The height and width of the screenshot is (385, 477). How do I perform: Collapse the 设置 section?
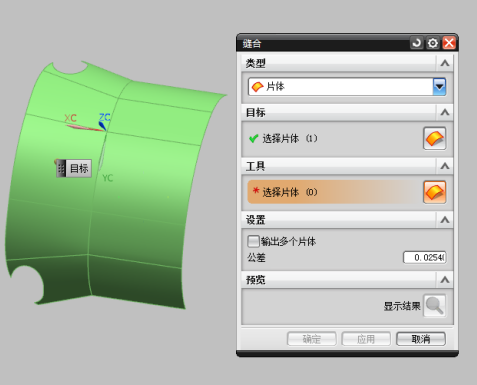[445, 220]
